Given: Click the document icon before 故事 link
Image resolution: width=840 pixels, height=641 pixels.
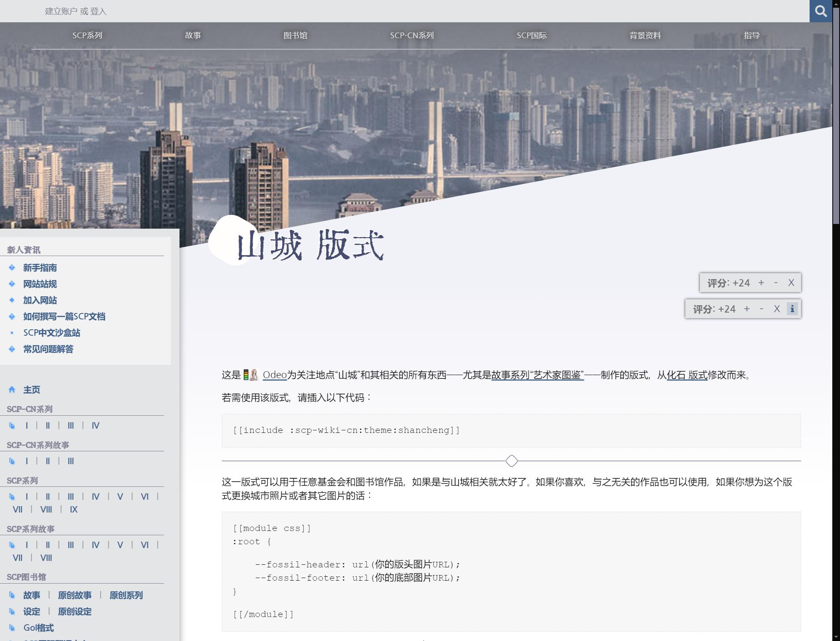Looking at the screenshot, I should (x=12, y=595).
